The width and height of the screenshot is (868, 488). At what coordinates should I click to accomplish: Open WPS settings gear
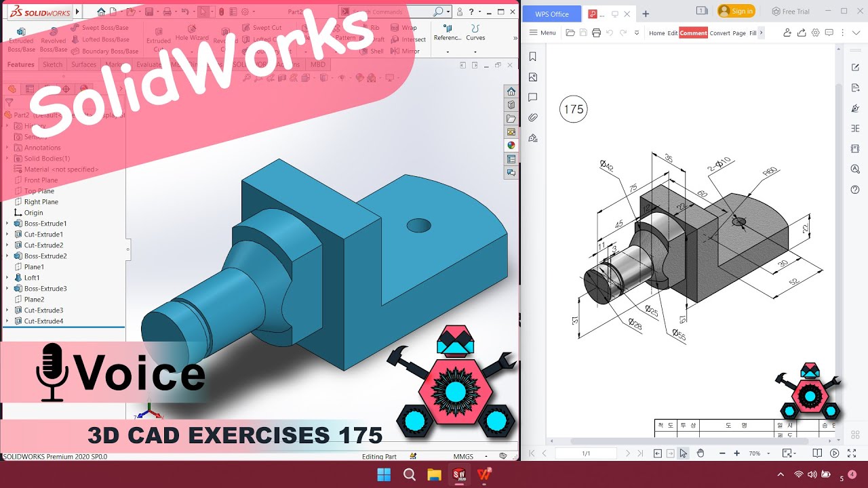pos(816,33)
